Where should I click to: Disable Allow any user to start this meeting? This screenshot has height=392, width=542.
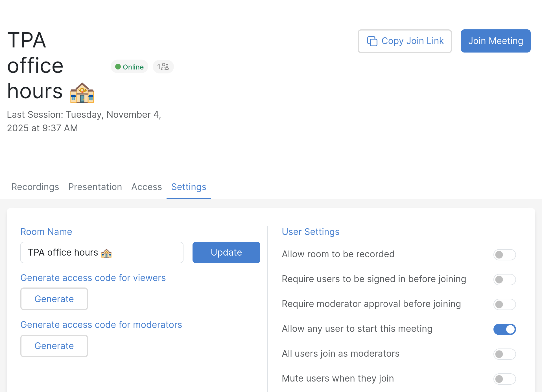tap(504, 329)
